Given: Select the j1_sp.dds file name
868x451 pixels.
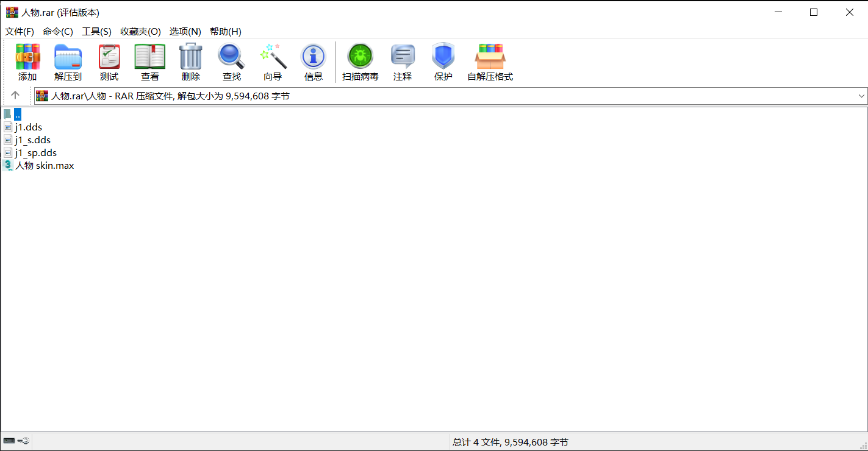Looking at the screenshot, I should click(x=36, y=152).
